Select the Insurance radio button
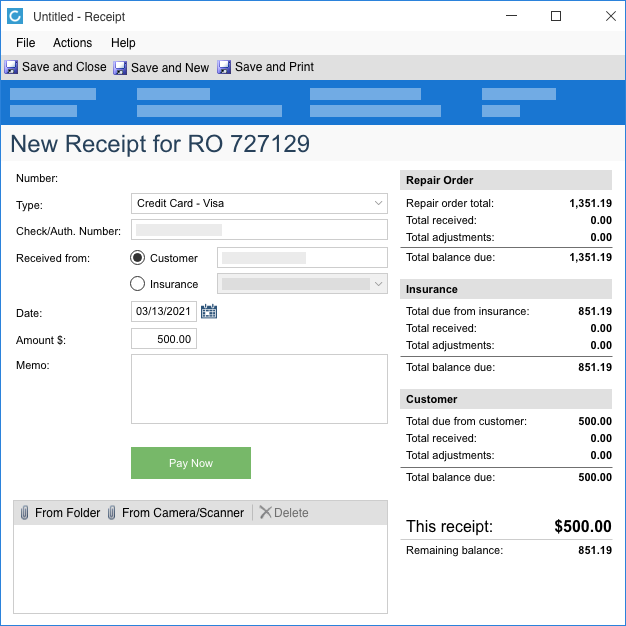Image resolution: width=626 pixels, height=626 pixels. (x=138, y=284)
